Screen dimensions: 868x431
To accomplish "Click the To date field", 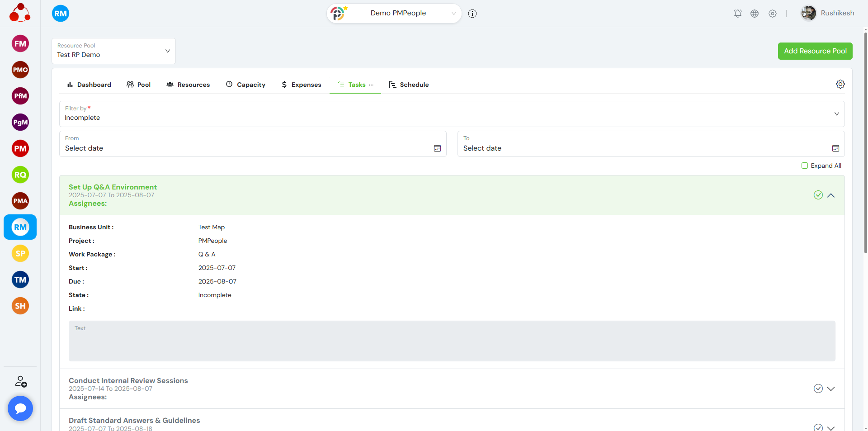I will 651,144.
